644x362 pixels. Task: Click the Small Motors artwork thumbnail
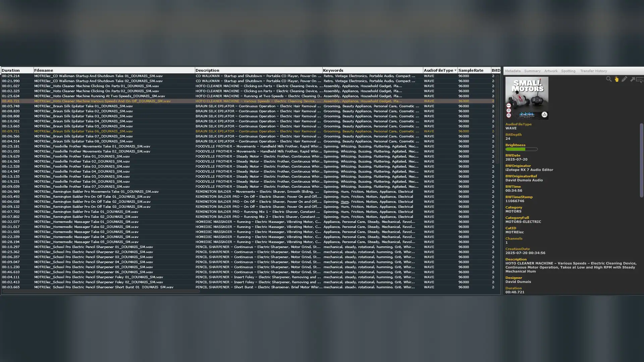tap(527, 98)
